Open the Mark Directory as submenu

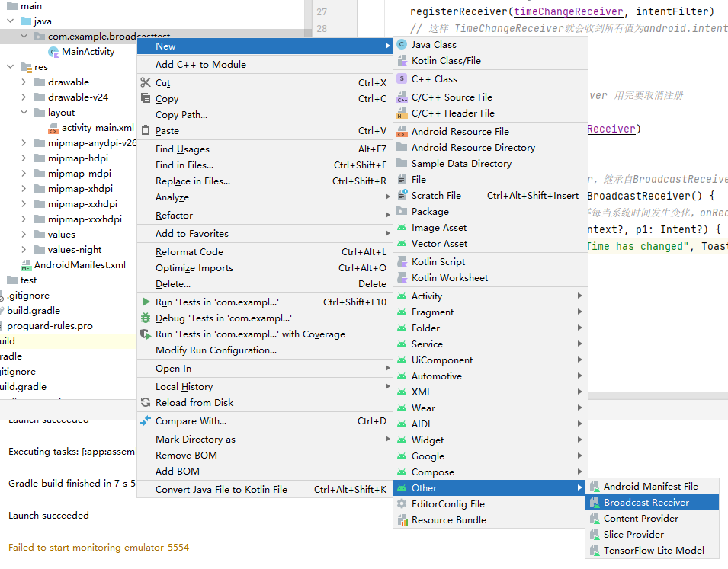pyautogui.click(x=265, y=439)
